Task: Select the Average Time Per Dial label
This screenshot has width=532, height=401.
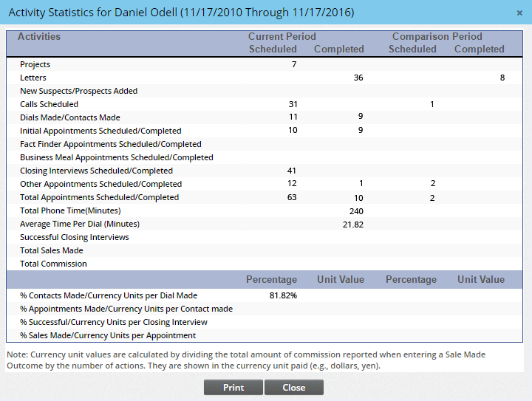Action: [79, 225]
